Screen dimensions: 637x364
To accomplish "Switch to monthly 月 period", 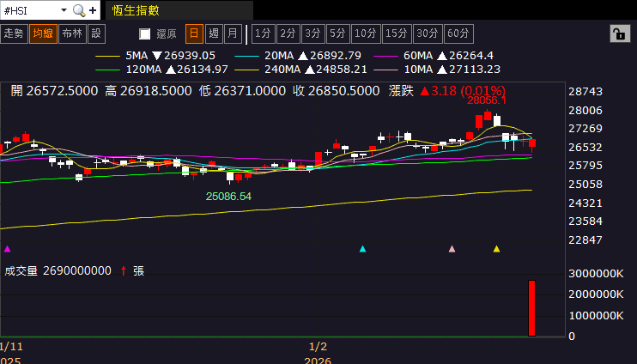I will click(232, 33).
